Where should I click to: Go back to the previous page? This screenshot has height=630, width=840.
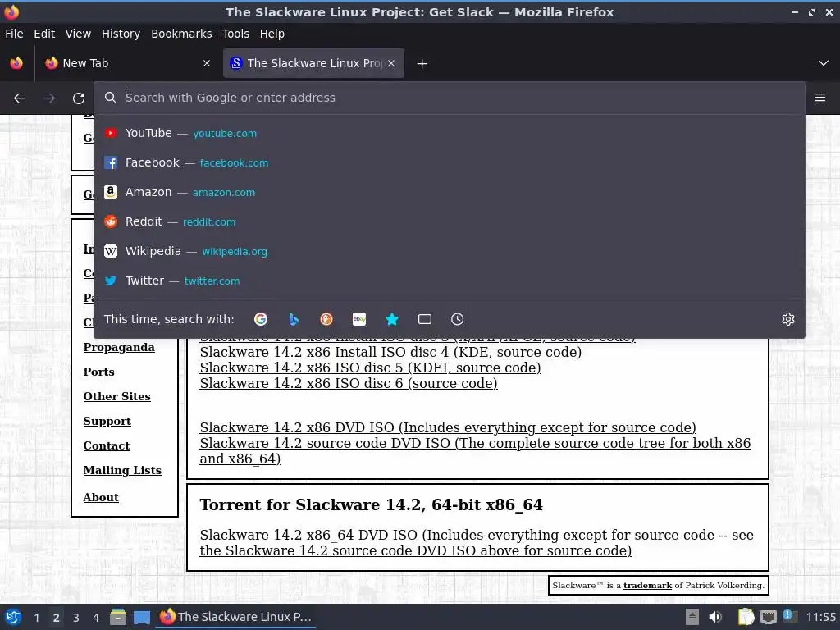[x=20, y=98]
